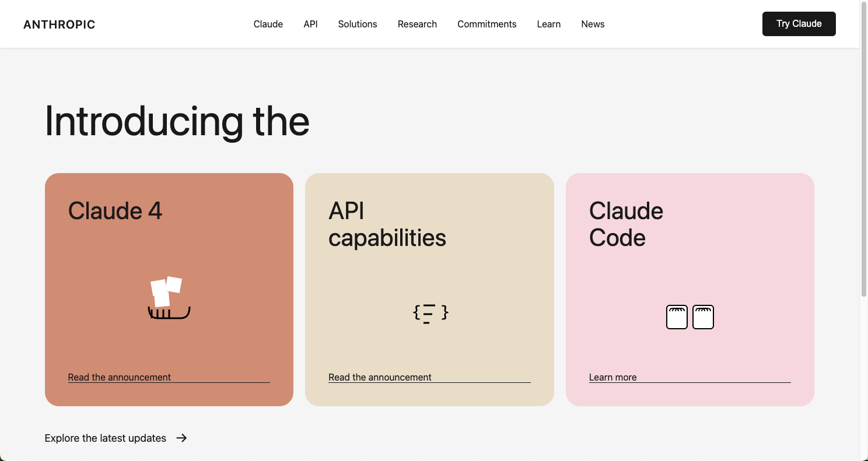The image size is (868, 461).
Task: Click the arrow beside Explore the latest updates
Action: [x=182, y=438]
